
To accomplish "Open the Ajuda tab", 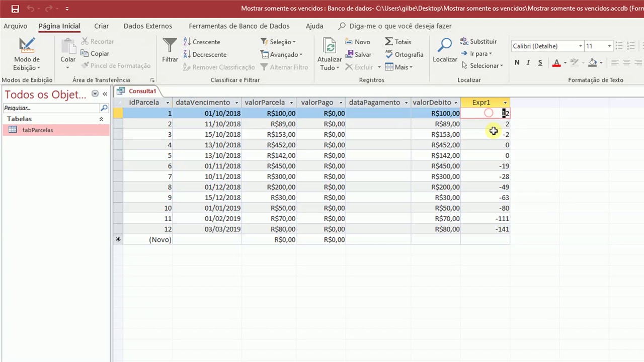I will point(314,26).
